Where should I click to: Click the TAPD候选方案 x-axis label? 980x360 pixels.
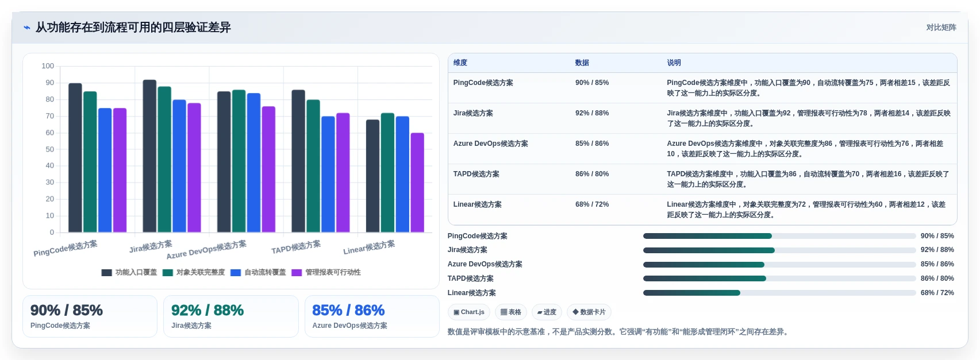296,247
